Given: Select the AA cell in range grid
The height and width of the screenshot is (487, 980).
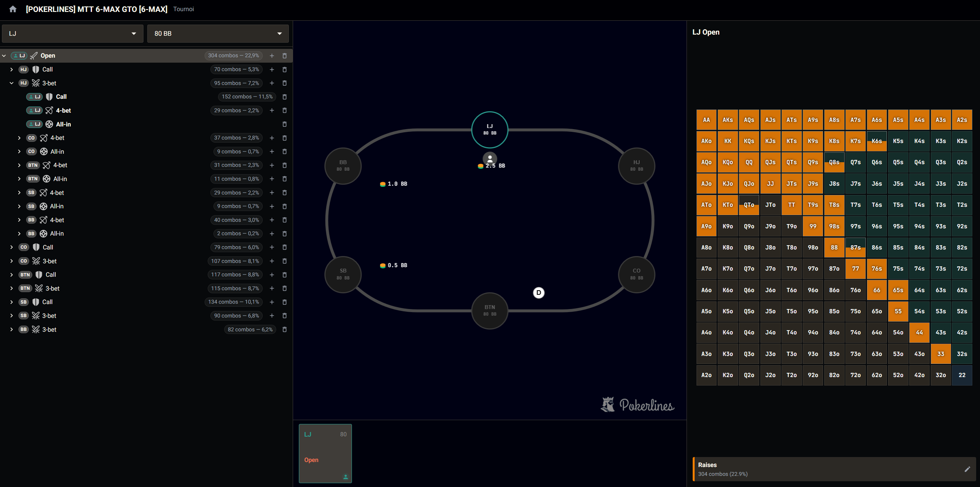Looking at the screenshot, I should pyautogui.click(x=706, y=120).
